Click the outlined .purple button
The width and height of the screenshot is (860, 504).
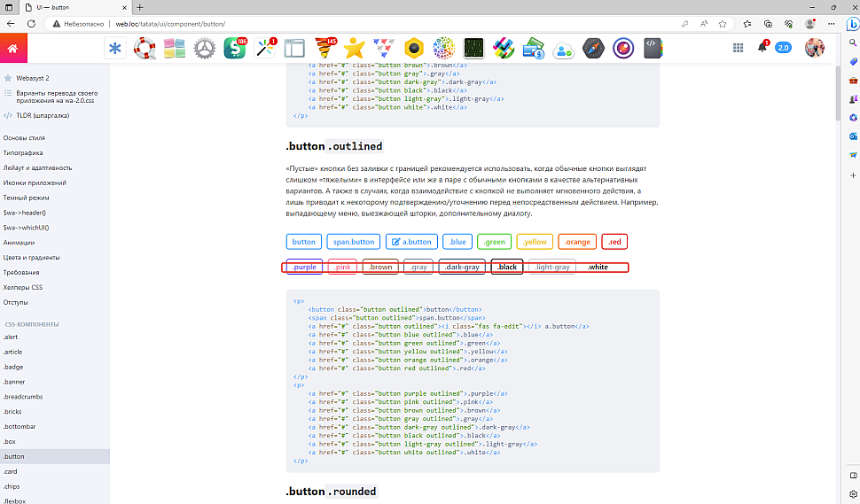(304, 267)
